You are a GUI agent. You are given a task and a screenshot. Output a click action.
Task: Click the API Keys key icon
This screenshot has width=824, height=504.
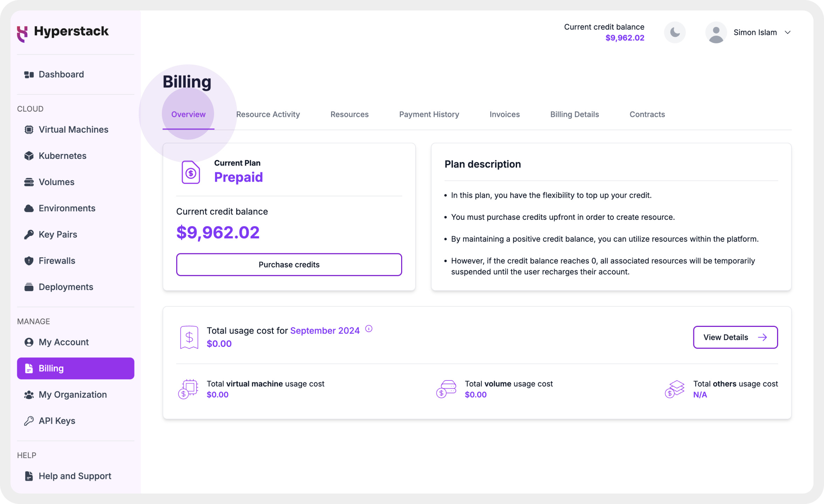29,421
